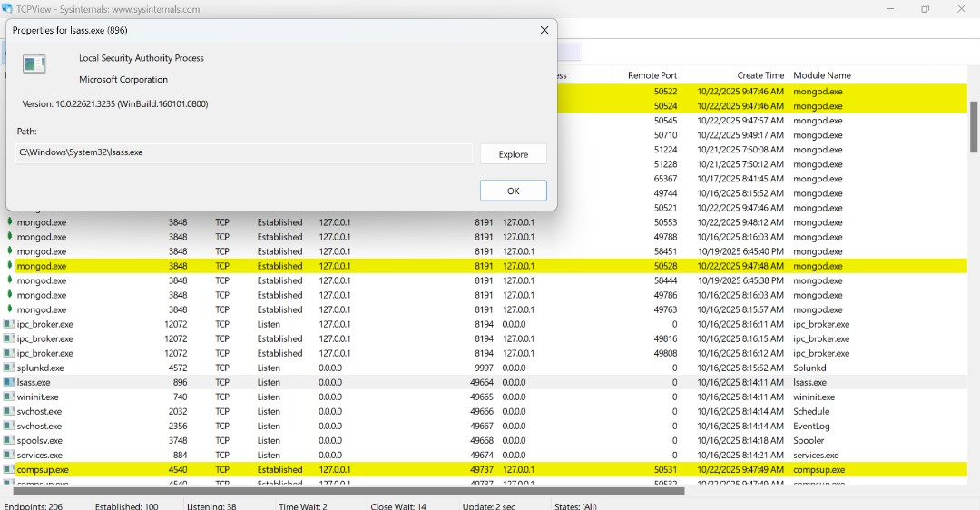Click Time Wait: 2 in status bar
The image size is (980, 510).
303,506
